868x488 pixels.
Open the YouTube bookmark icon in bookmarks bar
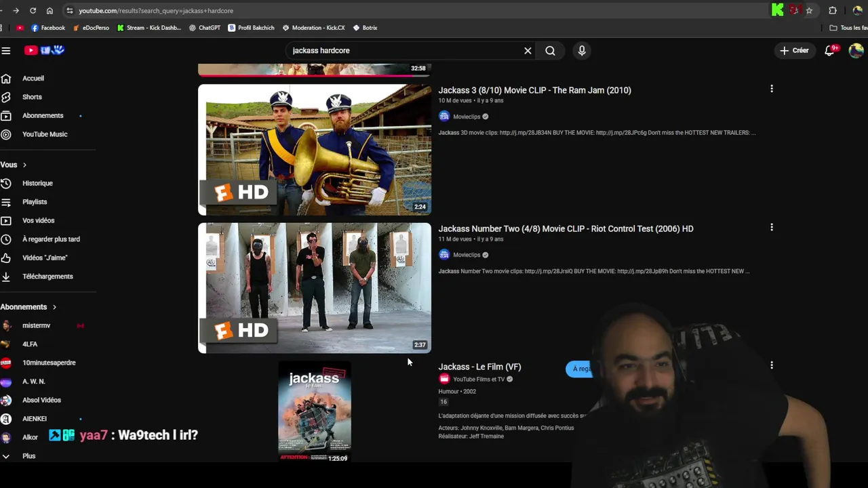coord(20,28)
